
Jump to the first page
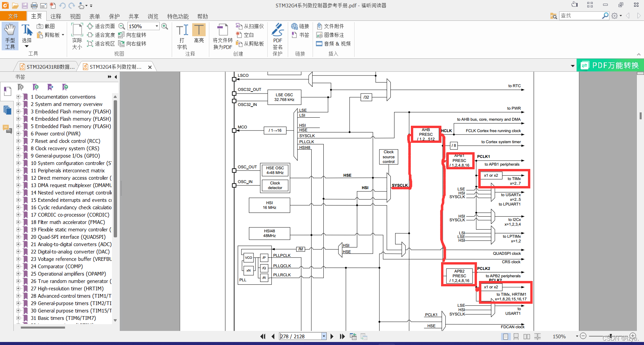tap(263, 336)
